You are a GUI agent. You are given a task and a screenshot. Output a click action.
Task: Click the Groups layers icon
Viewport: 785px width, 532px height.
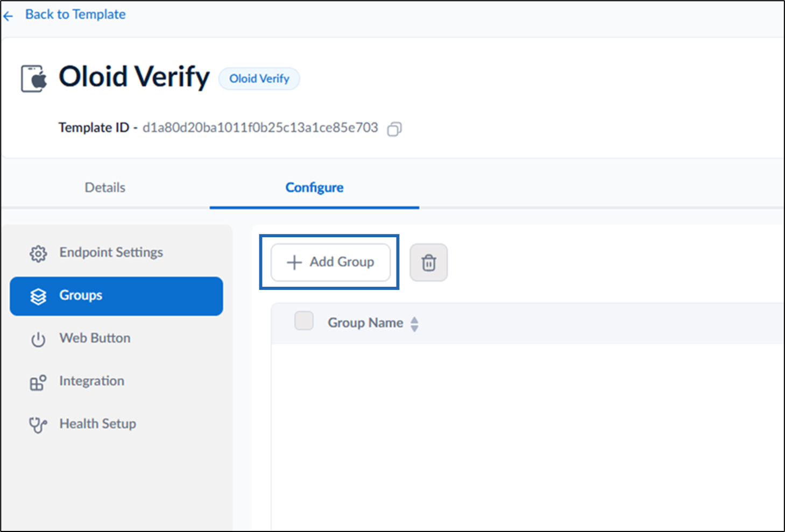pos(38,296)
